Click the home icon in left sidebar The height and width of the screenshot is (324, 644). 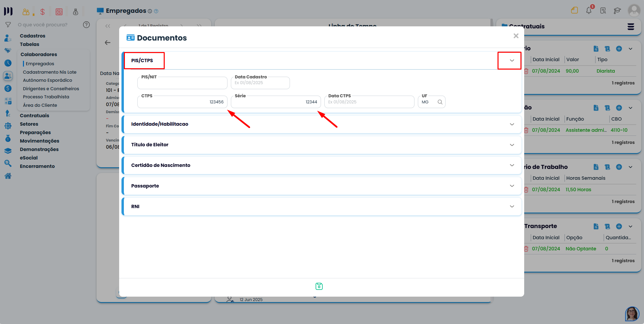[x=8, y=176]
